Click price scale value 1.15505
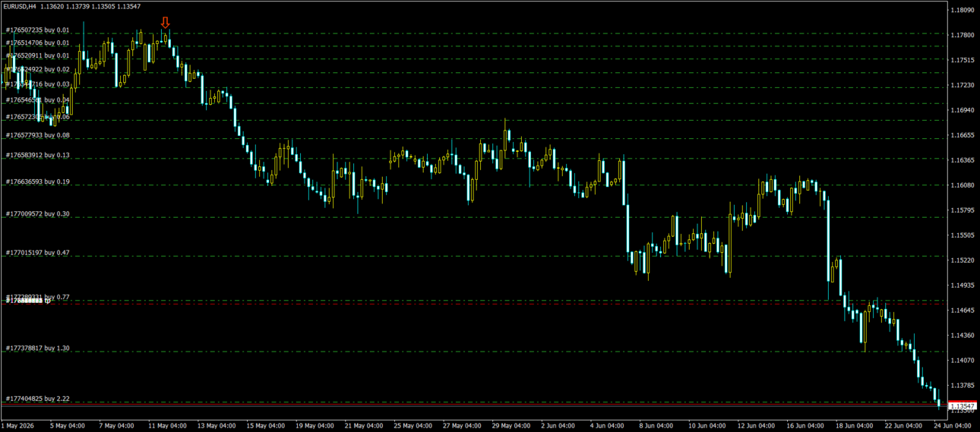Image resolution: width=980 pixels, height=432 pixels. [963, 235]
